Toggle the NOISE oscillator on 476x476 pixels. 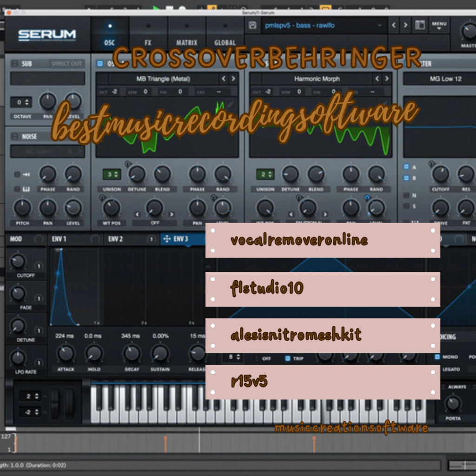click(14, 136)
